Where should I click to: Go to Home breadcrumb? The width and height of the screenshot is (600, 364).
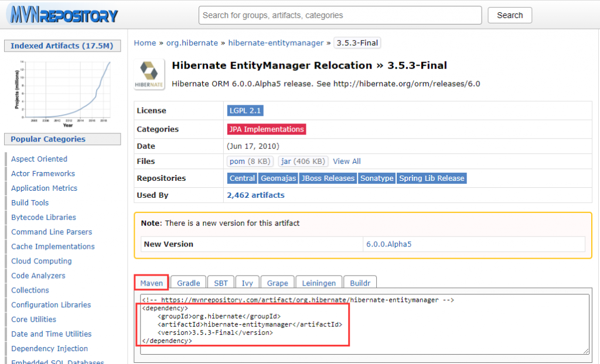[145, 43]
